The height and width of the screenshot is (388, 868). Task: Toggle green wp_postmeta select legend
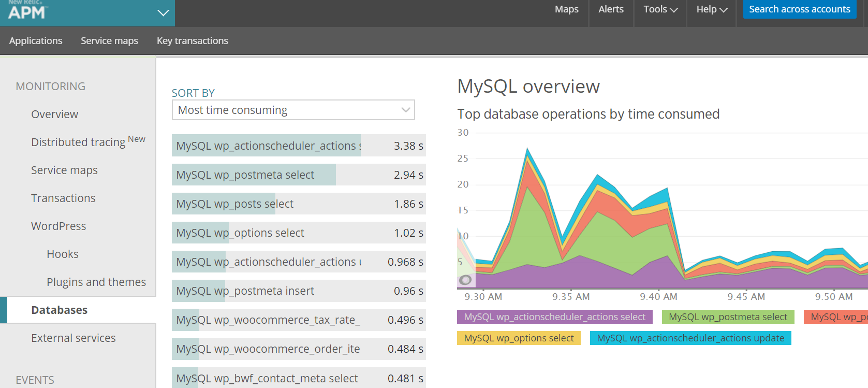click(x=728, y=317)
